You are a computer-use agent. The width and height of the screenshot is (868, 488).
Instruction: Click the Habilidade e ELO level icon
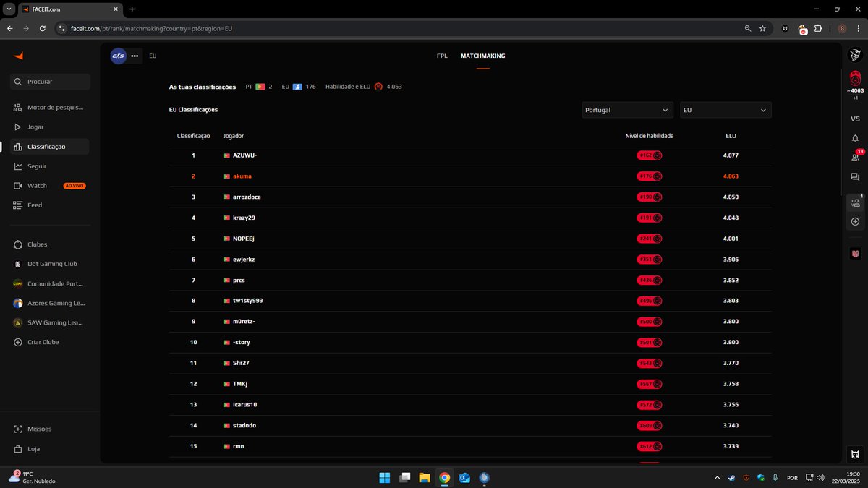click(378, 87)
